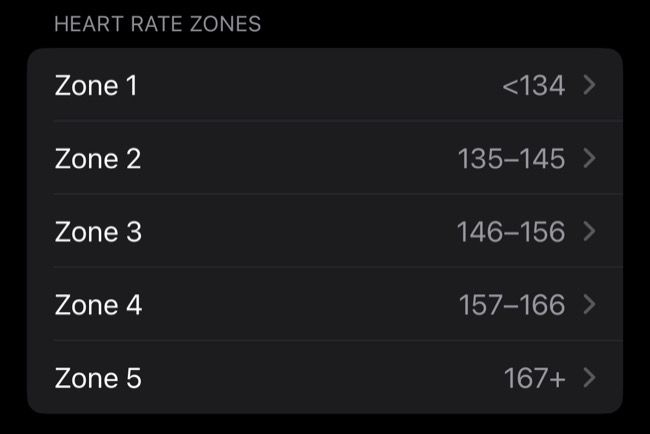Click the HEART RATE ZONES section header
Image resolution: width=650 pixels, height=434 pixels.
[157, 24]
